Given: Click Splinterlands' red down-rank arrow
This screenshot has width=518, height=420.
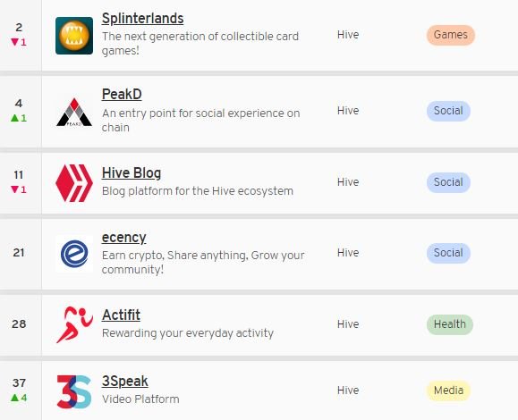Looking at the screenshot, I should (14, 42).
